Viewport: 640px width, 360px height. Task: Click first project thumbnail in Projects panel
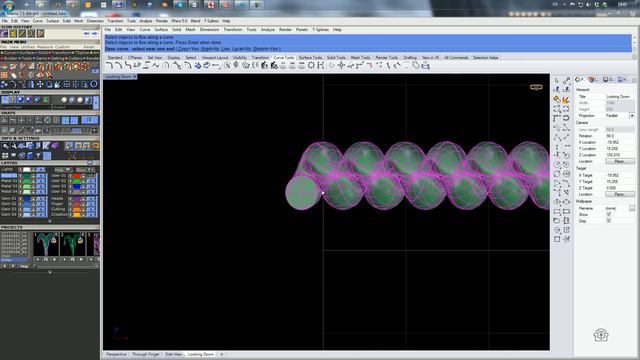pos(46,244)
